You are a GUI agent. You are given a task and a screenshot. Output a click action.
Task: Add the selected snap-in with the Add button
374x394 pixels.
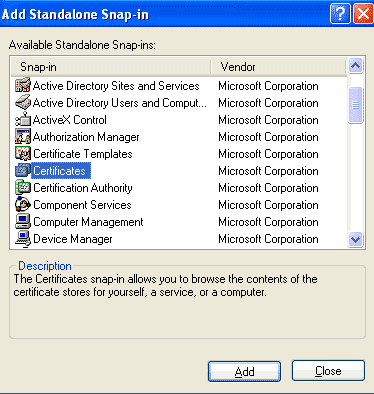pos(244,371)
